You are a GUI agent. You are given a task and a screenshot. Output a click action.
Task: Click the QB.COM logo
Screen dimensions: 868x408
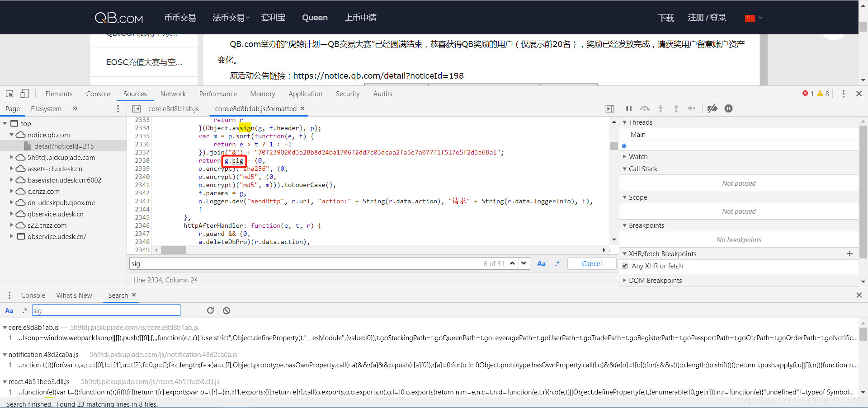(118, 18)
